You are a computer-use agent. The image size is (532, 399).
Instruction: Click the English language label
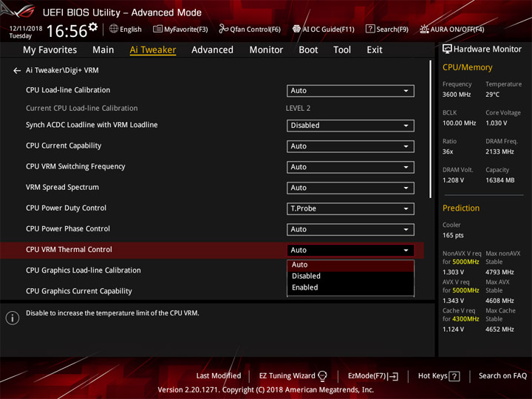(131, 30)
